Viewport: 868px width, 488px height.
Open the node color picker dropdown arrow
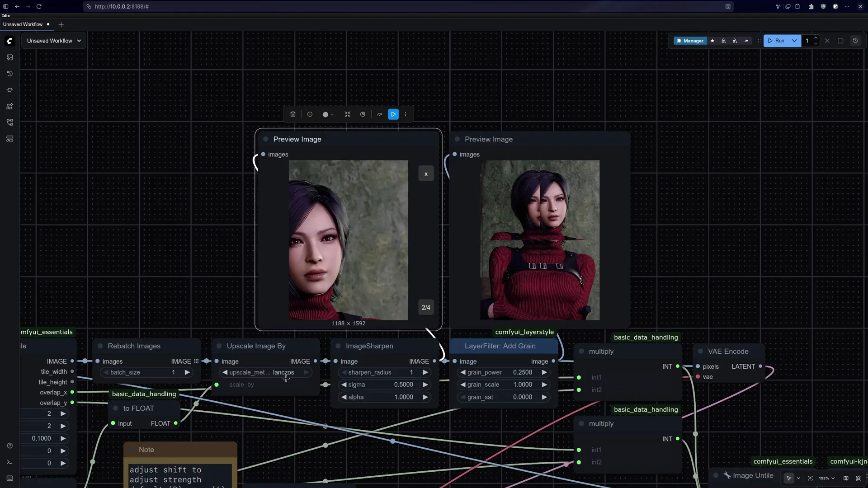(x=332, y=114)
